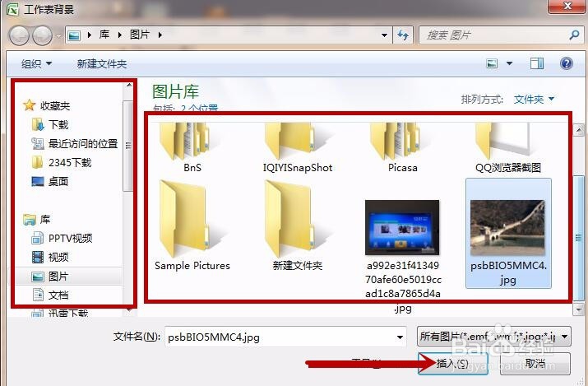
Task: Click into the 文件名 input field
Action: coord(280,337)
